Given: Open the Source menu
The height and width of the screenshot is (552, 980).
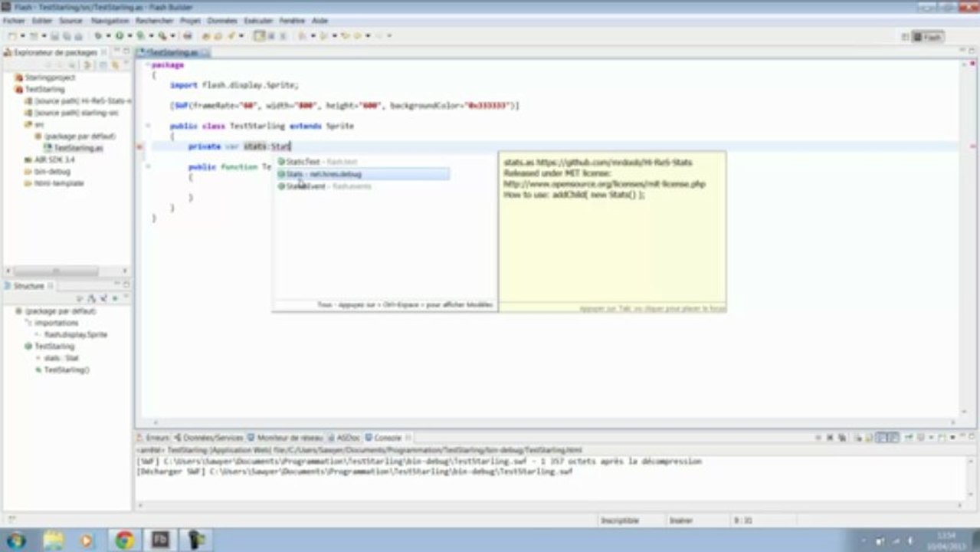Looking at the screenshot, I should 70,21.
